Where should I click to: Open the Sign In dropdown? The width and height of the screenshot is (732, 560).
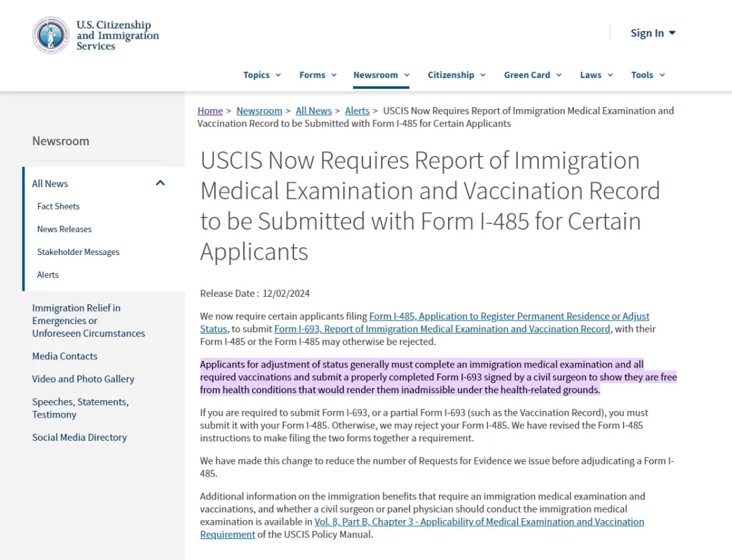653,33
